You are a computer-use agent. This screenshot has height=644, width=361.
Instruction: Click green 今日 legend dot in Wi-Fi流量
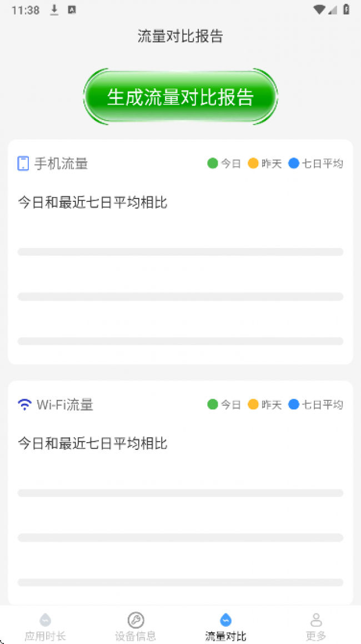click(212, 404)
